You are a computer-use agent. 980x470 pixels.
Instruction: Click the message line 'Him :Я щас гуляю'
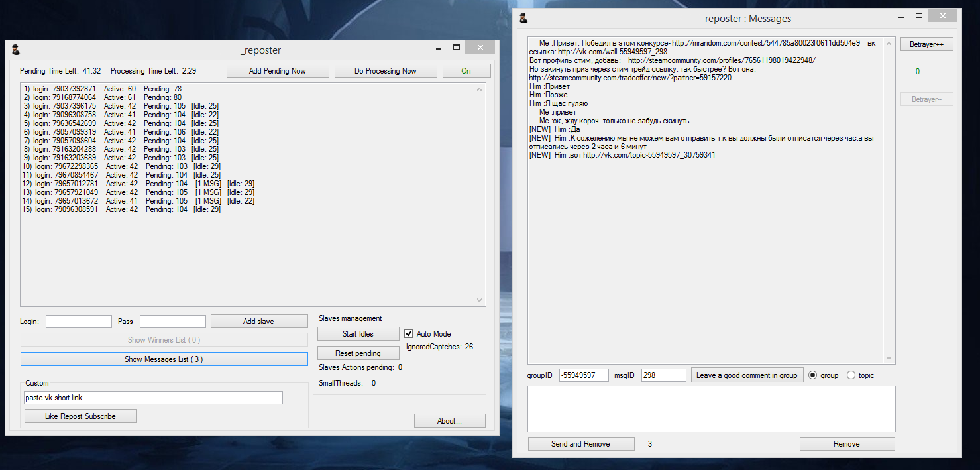tap(559, 103)
